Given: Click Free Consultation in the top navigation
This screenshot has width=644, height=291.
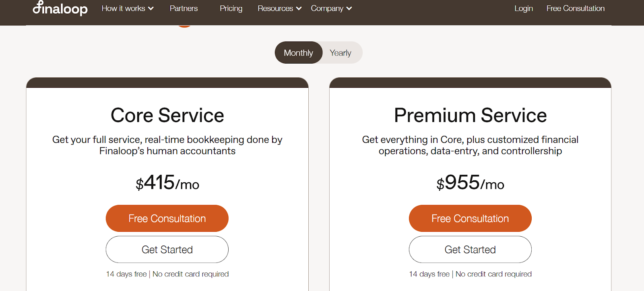Looking at the screenshot, I should [x=575, y=8].
